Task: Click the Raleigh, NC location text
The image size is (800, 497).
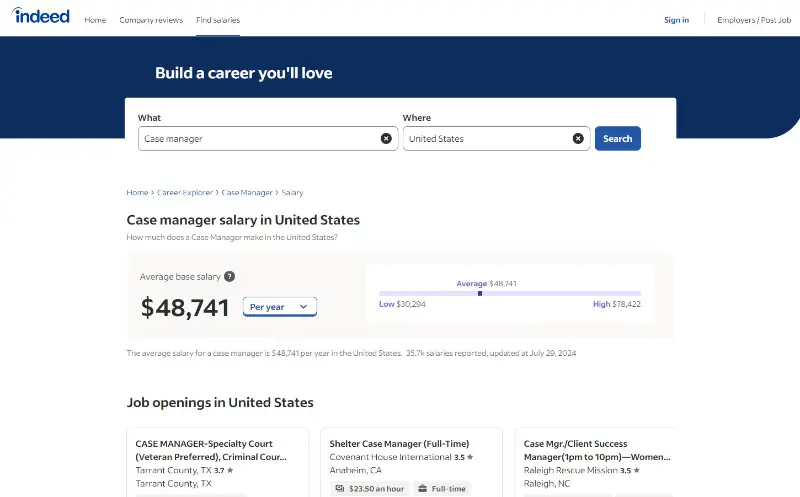Action: tap(547, 484)
